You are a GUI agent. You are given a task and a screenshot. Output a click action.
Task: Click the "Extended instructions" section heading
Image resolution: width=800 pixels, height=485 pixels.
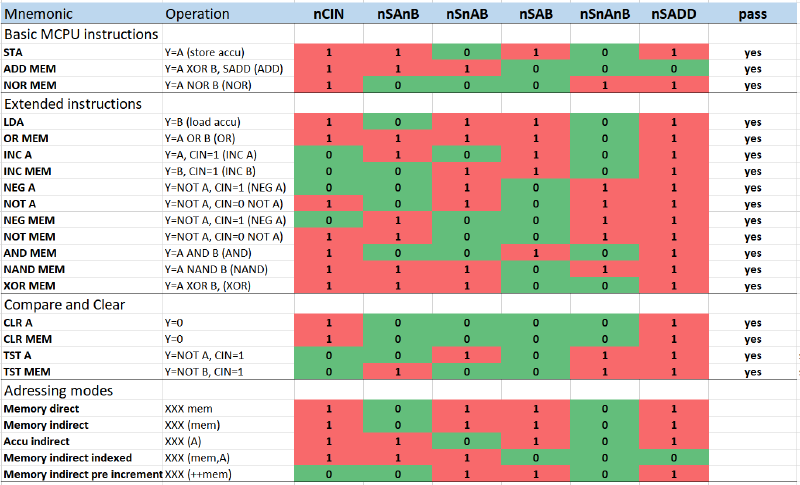tap(73, 103)
